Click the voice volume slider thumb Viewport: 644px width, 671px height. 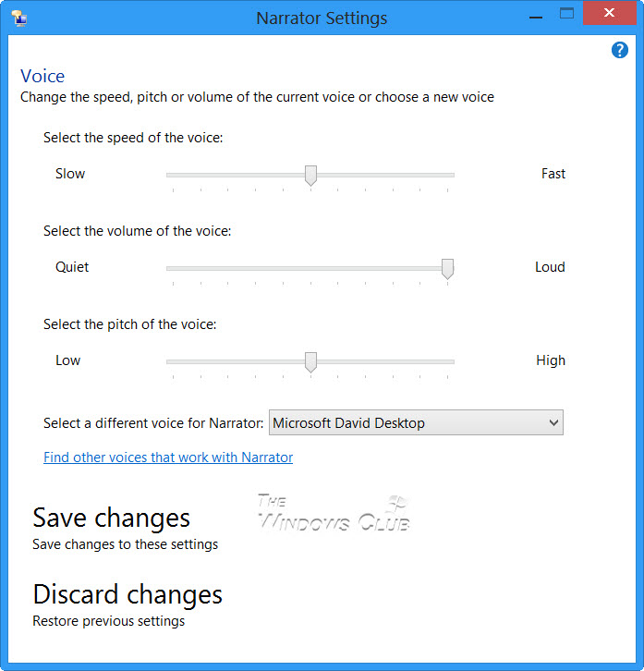448,268
